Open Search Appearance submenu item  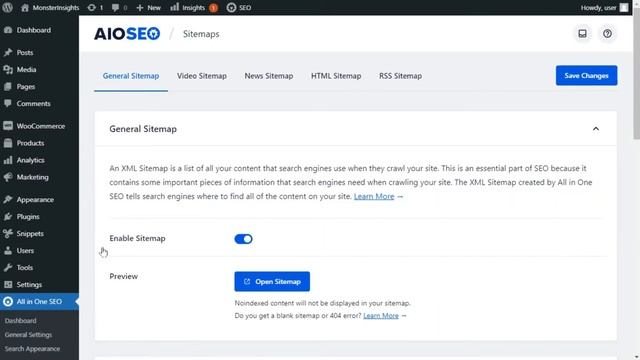click(32, 349)
